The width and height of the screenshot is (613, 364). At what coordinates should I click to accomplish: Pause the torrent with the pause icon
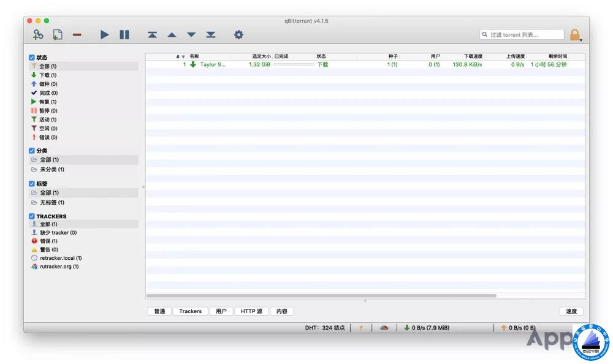tap(124, 35)
